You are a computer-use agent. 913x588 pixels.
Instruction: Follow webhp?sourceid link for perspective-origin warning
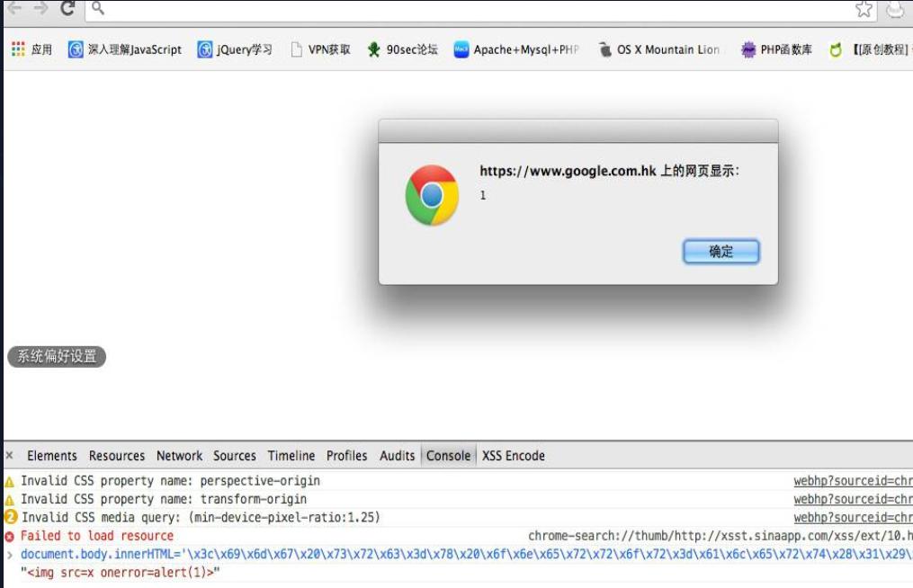(x=853, y=481)
